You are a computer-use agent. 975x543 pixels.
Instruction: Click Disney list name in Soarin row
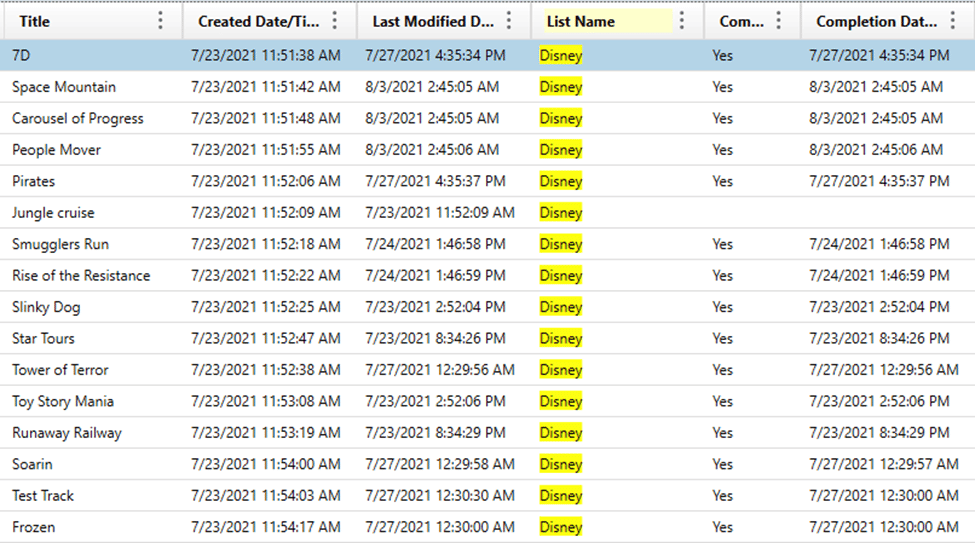(x=561, y=464)
